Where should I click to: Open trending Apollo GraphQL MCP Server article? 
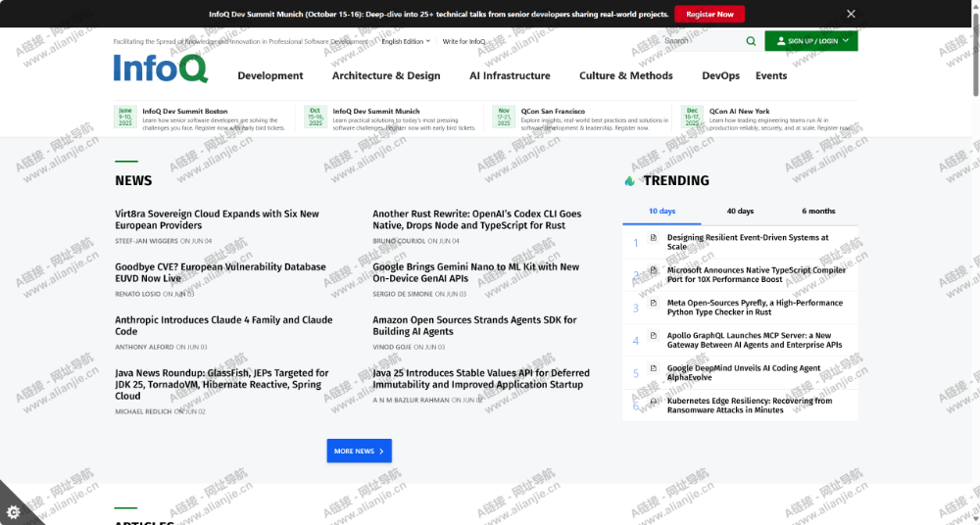(x=755, y=340)
